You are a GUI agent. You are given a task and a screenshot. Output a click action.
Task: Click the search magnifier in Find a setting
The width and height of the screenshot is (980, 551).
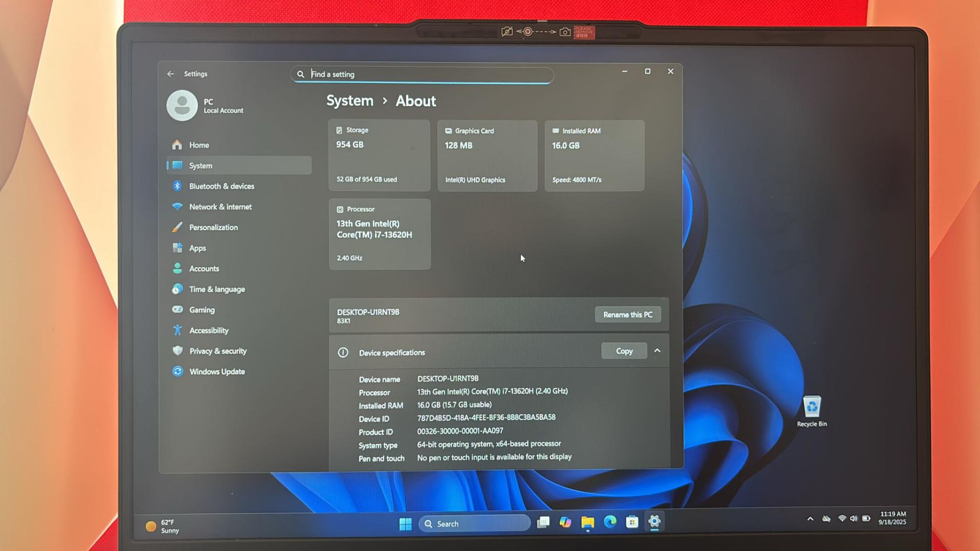[301, 74]
